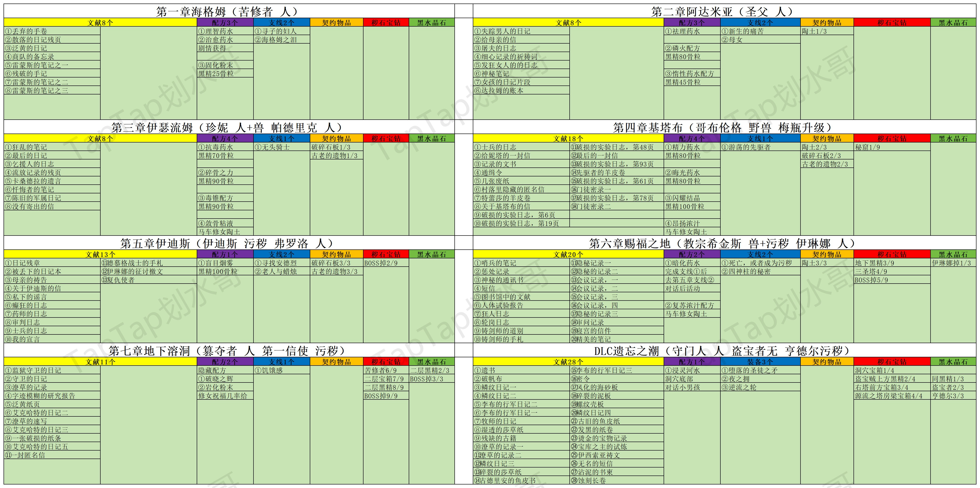980x488 pixels.
Task: Select the cell ①精力药水
Action: (x=692, y=147)
